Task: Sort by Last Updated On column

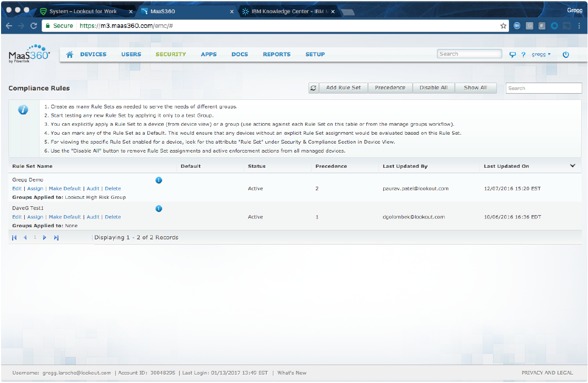Action: [x=506, y=166]
